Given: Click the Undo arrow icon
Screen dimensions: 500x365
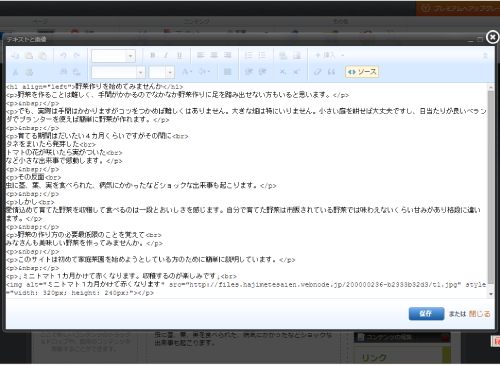Looking at the screenshot, I should [x=63, y=56].
